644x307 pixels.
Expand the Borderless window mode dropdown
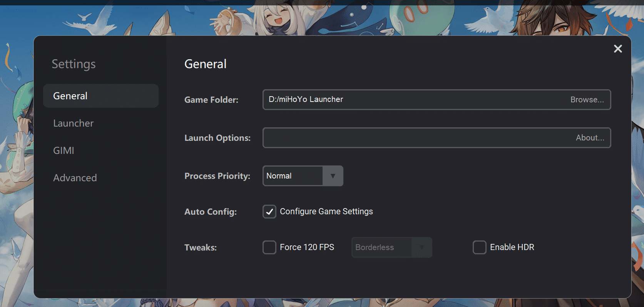(x=392, y=247)
